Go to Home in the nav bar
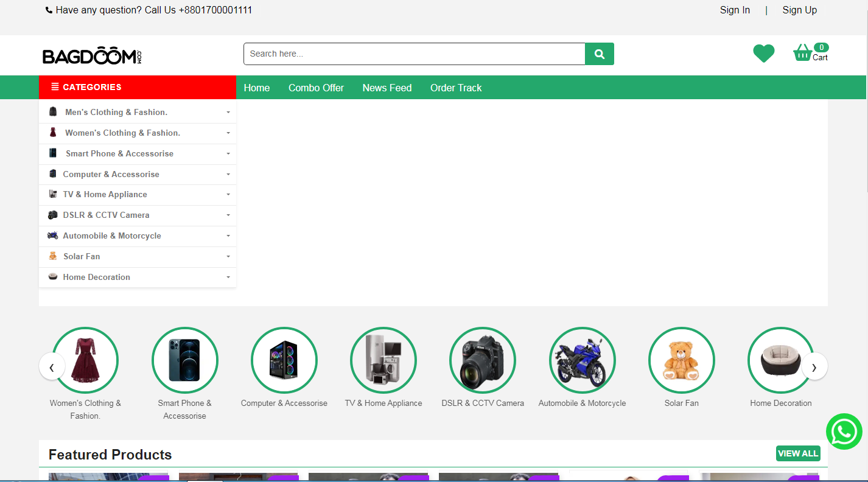Image resolution: width=868 pixels, height=482 pixels. click(257, 88)
